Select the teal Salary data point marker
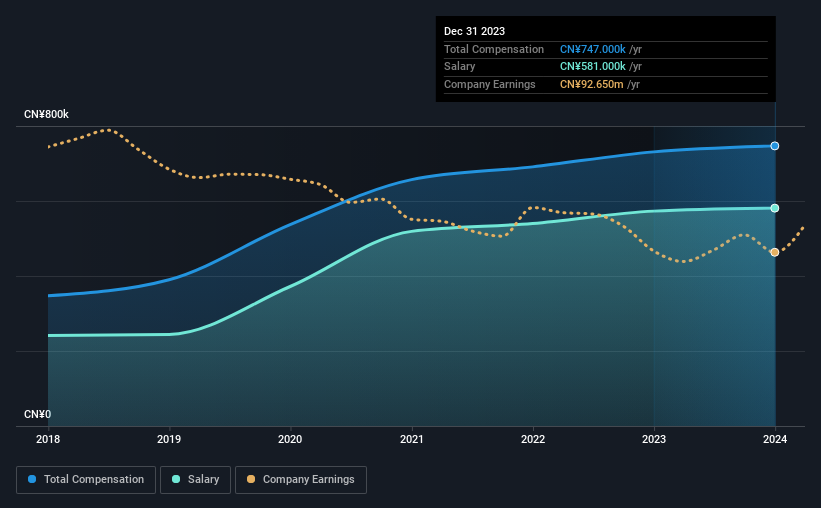This screenshot has width=821, height=508. (774, 208)
